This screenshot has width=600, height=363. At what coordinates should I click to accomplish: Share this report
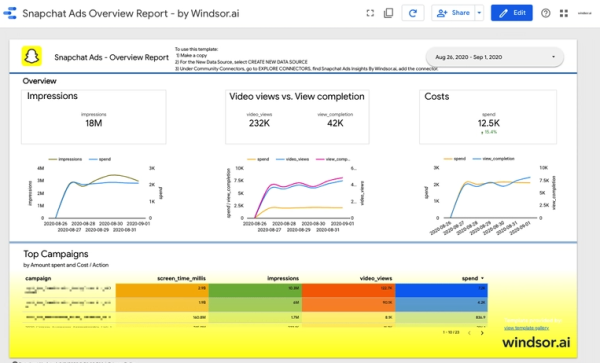[x=453, y=13]
